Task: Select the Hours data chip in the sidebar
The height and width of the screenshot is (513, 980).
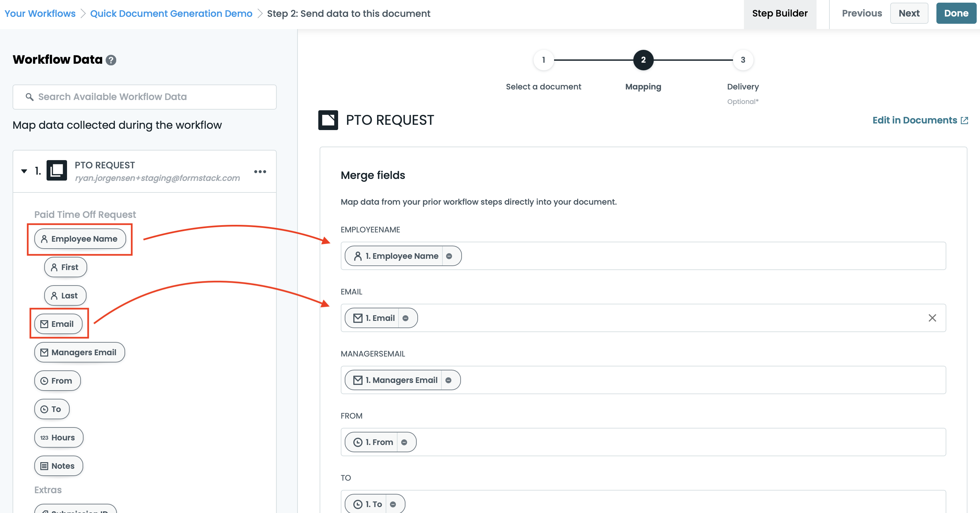Action: pyautogui.click(x=58, y=438)
